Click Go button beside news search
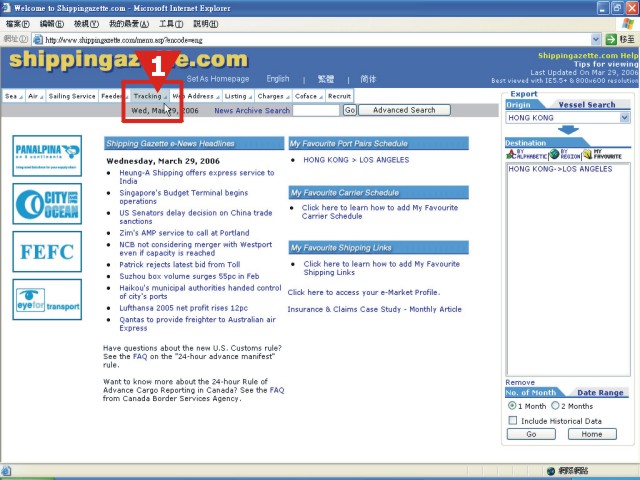640x480 pixels. (350, 110)
